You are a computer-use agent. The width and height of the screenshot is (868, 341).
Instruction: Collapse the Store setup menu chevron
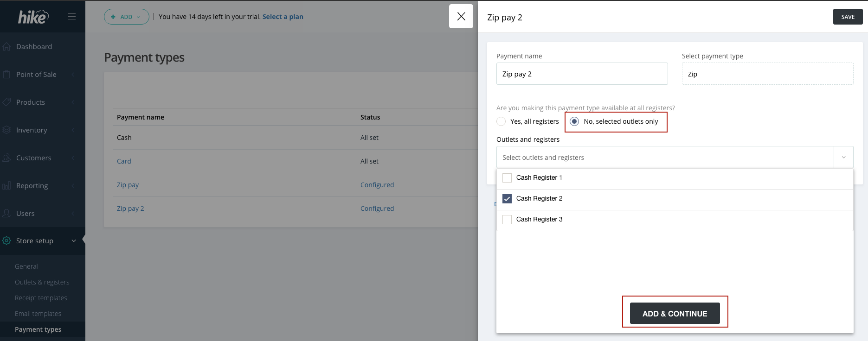click(74, 241)
